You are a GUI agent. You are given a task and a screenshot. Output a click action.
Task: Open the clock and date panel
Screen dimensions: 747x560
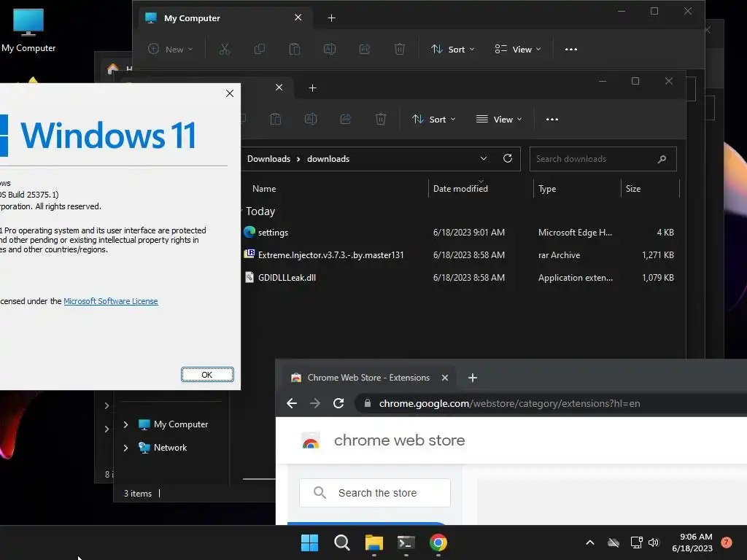point(692,542)
